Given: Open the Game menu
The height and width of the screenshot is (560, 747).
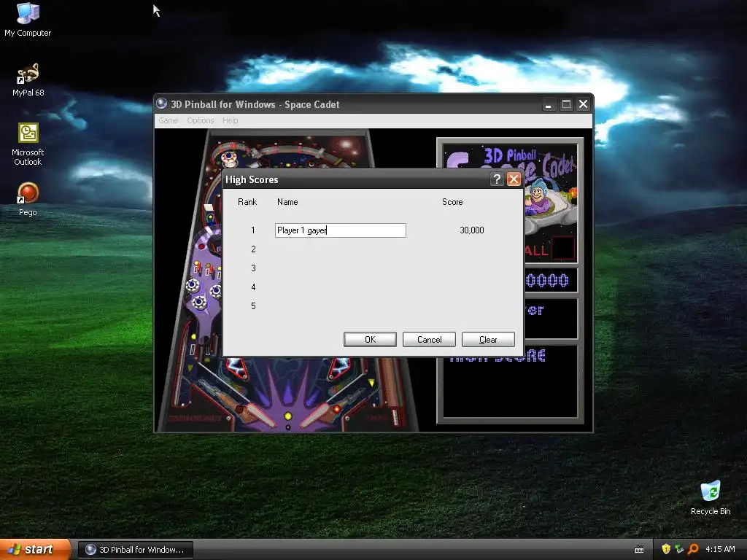Looking at the screenshot, I should point(169,120).
